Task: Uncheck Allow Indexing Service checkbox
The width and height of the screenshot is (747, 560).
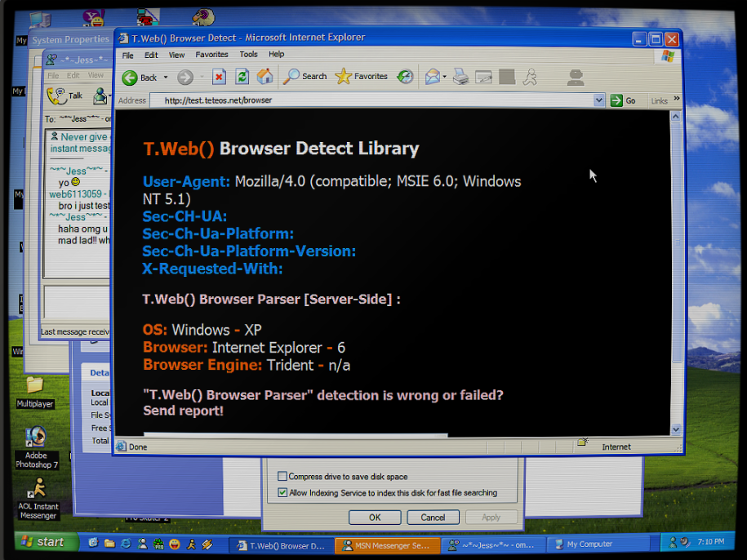Action: [282, 492]
